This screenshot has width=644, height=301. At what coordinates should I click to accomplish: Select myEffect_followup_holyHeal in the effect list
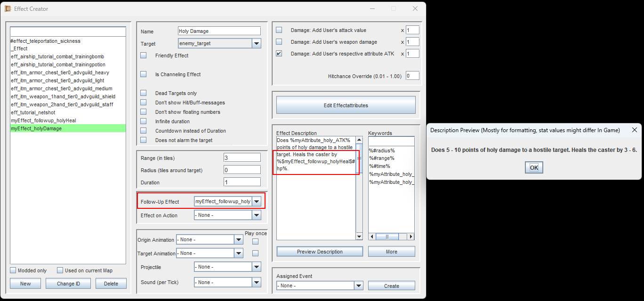click(x=43, y=120)
